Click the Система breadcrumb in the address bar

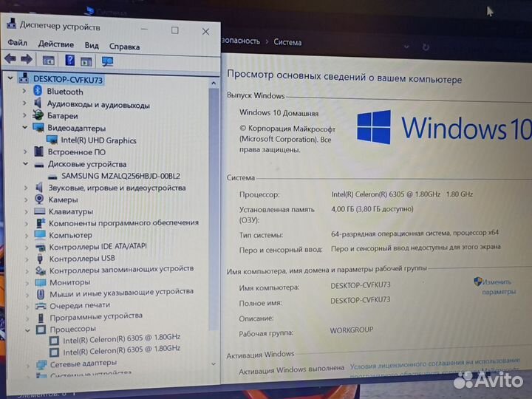[287, 42]
